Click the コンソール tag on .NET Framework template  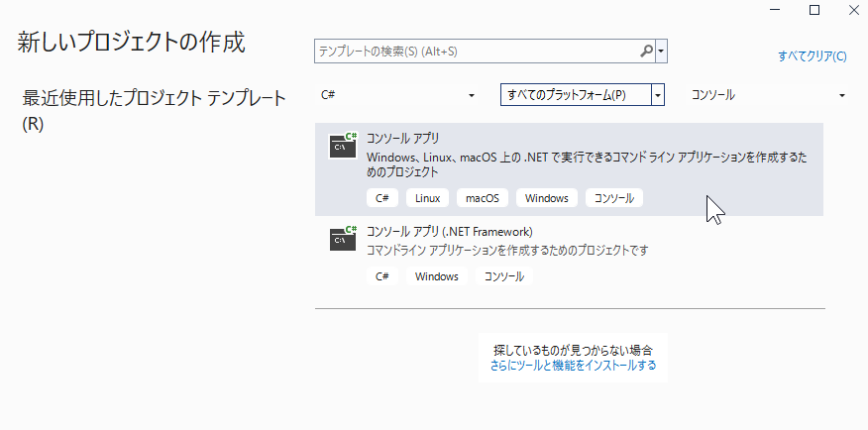[x=503, y=277]
